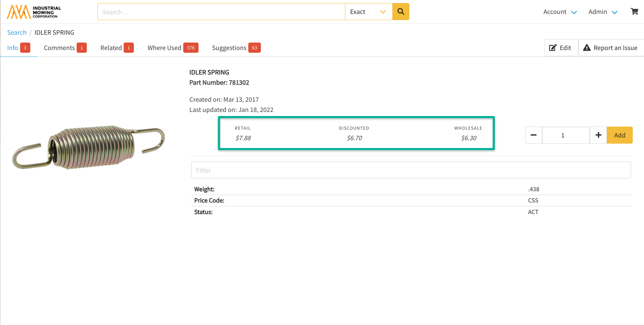Open the Admin dropdown menu
644x325 pixels.
tap(602, 12)
